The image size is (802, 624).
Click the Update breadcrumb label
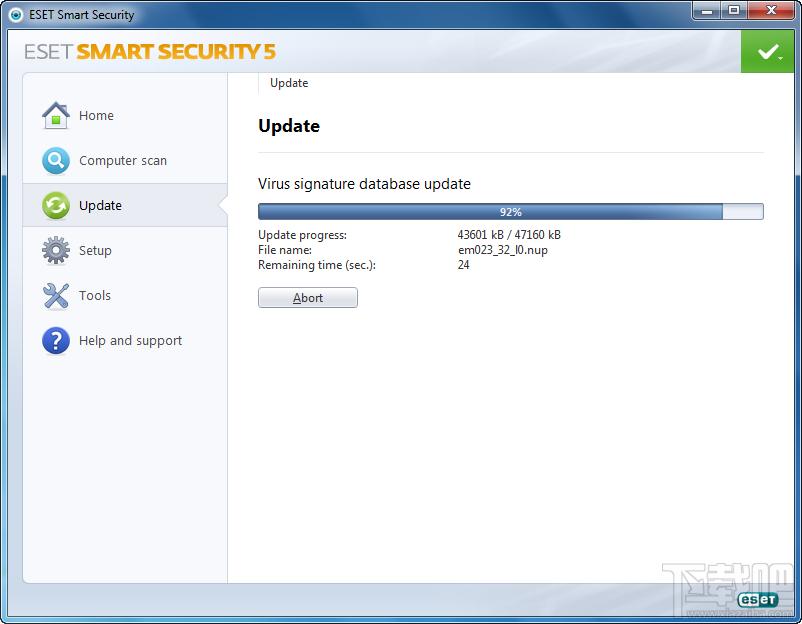[289, 83]
